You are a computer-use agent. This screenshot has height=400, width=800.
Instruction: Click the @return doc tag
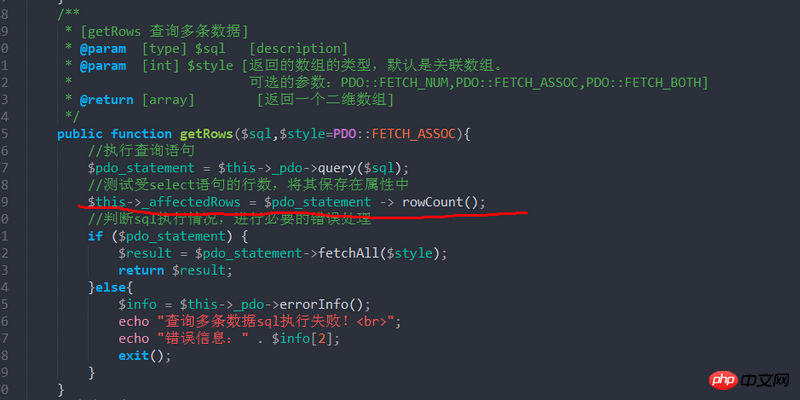[107, 99]
